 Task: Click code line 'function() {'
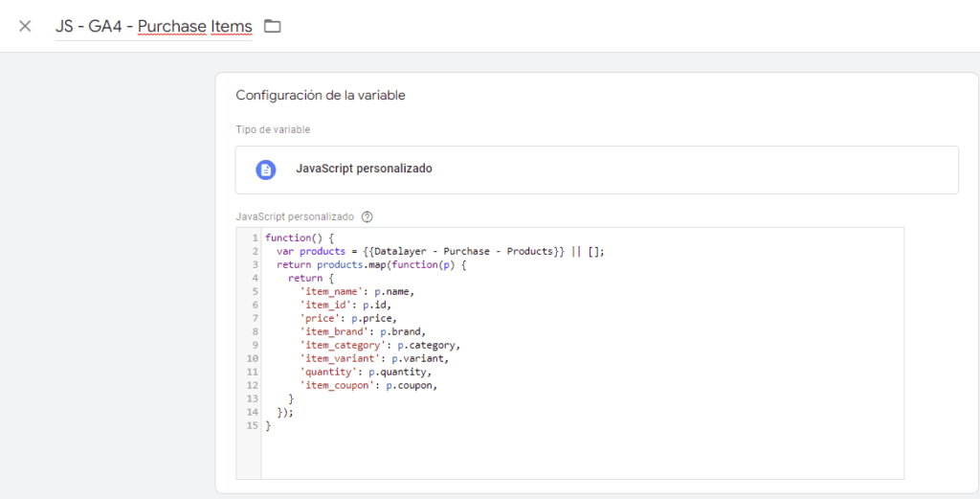pos(300,238)
